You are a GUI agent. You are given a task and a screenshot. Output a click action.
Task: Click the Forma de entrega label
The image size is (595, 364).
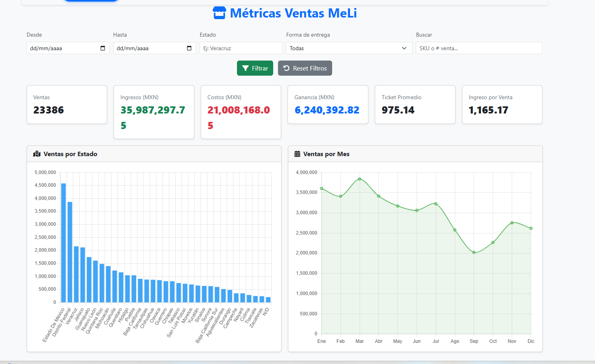308,35
